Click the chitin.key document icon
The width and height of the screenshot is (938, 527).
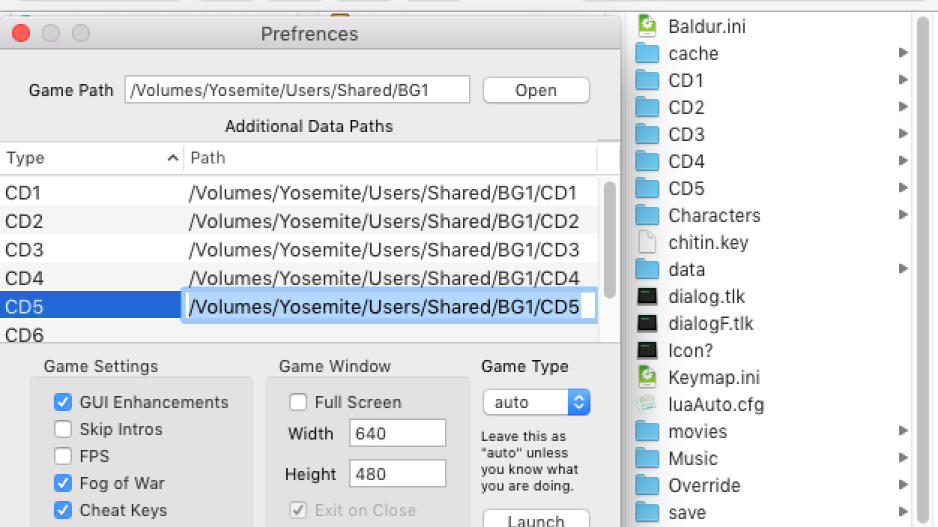point(647,242)
